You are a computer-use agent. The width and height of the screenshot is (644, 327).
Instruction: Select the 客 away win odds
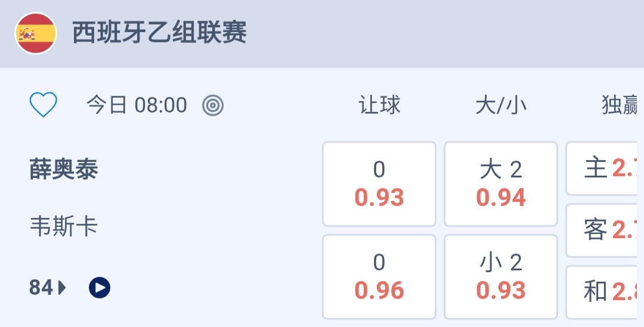[605, 230]
